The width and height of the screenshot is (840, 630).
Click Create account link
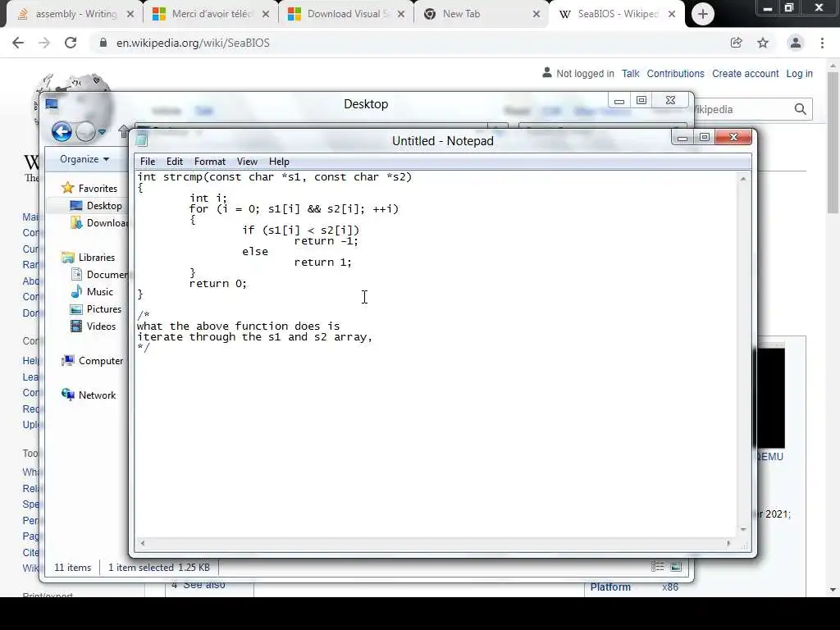coord(745,73)
